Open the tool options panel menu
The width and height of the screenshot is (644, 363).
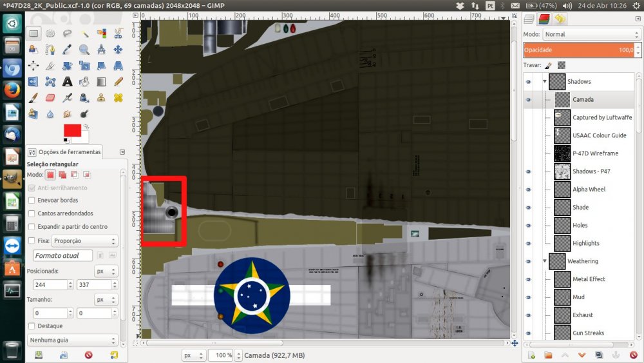pos(122,152)
